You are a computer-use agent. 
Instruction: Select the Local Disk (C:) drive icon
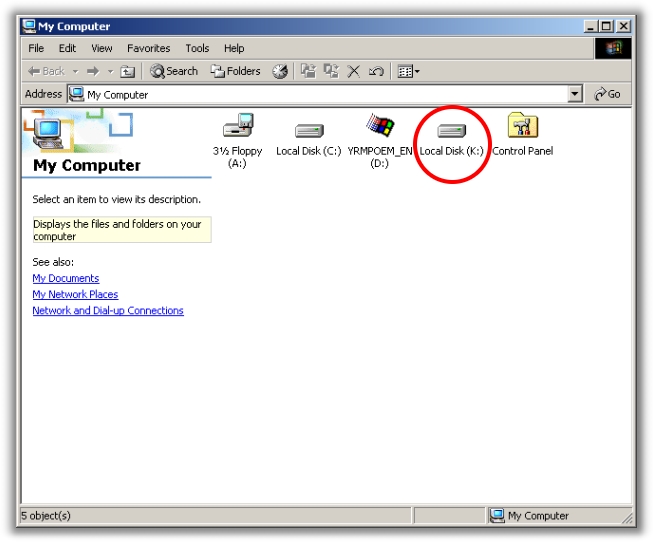click(x=309, y=131)
